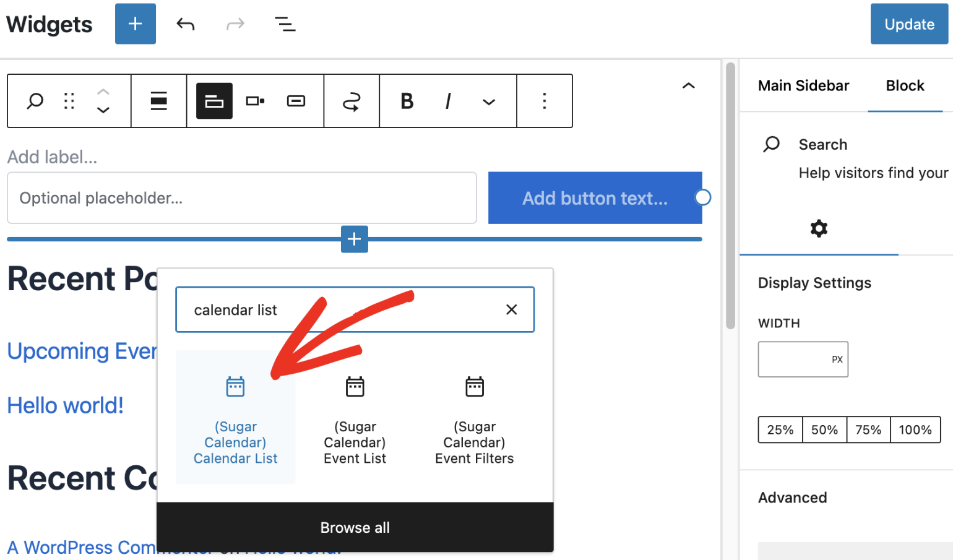Switch to the Block tab
Viewport: 953px width, 560px height.
(905, 85)
